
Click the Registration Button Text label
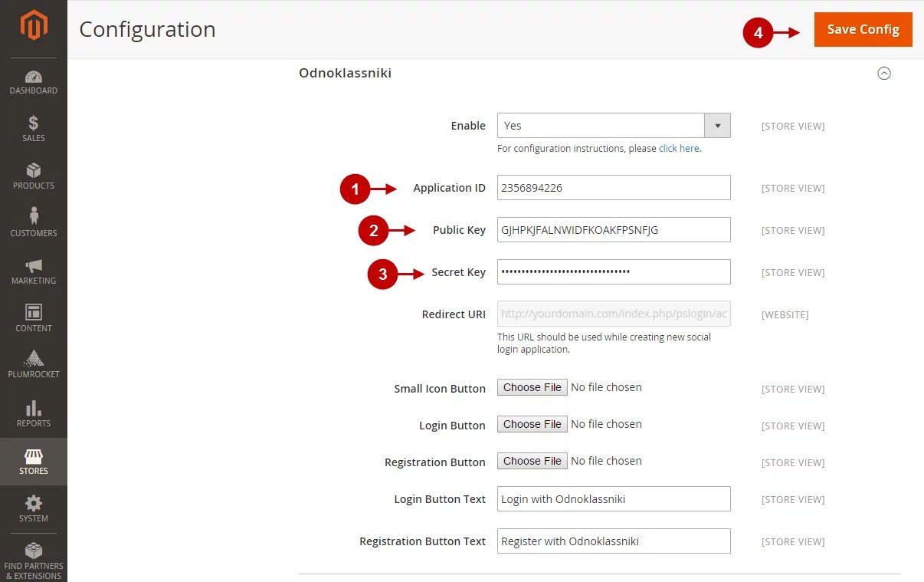tap(422, 541)
